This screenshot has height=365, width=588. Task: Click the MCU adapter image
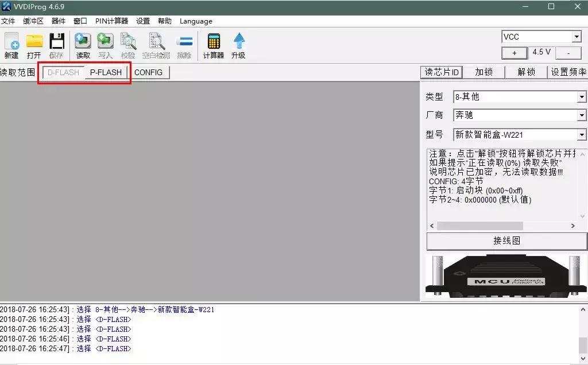[x=506, y=276]
